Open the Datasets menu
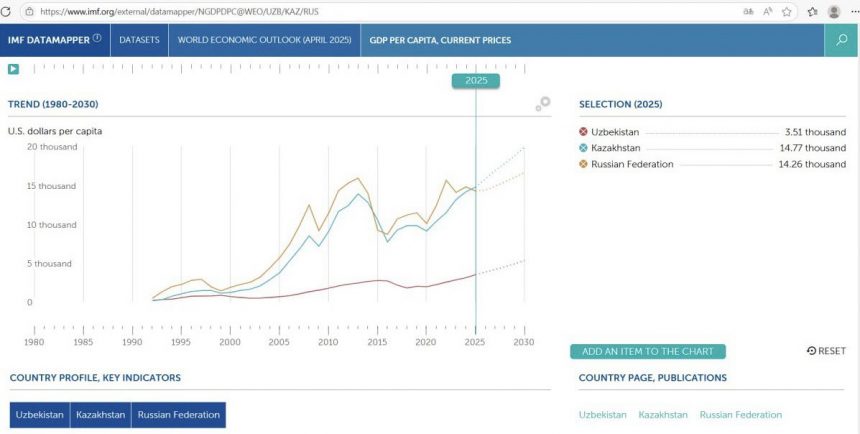This screenshot has height=434, width=860. point(139,40)
